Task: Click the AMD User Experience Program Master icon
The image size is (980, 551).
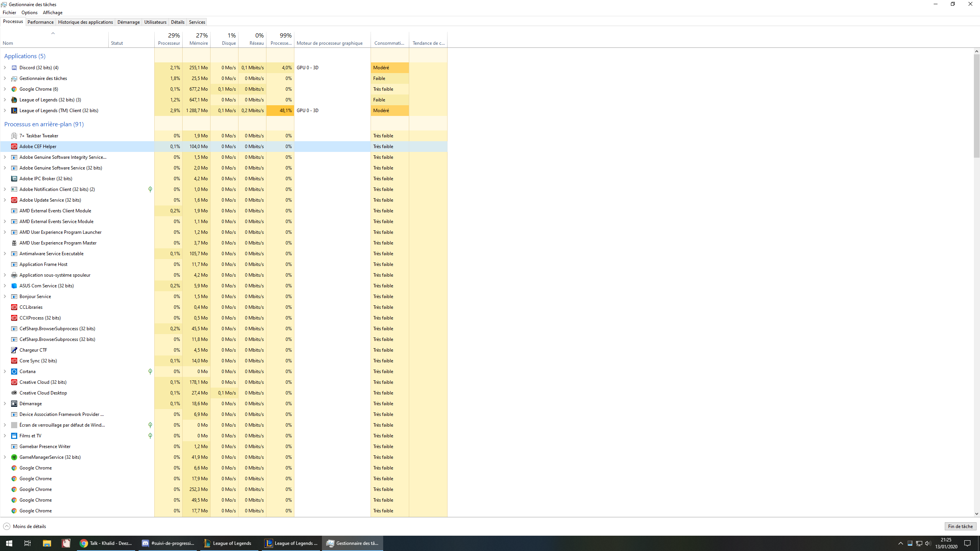Action: click(14, 243)
